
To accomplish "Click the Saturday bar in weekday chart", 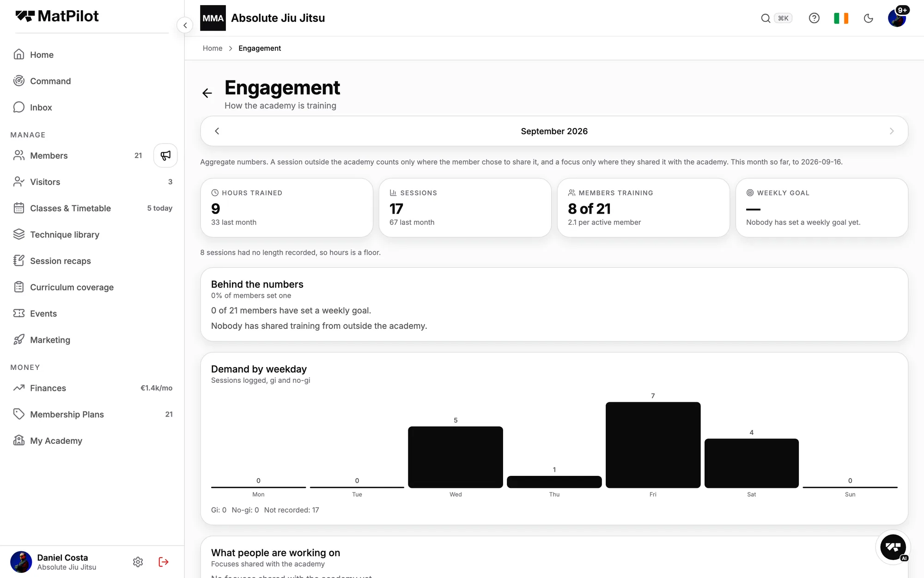I will [752, 463].
